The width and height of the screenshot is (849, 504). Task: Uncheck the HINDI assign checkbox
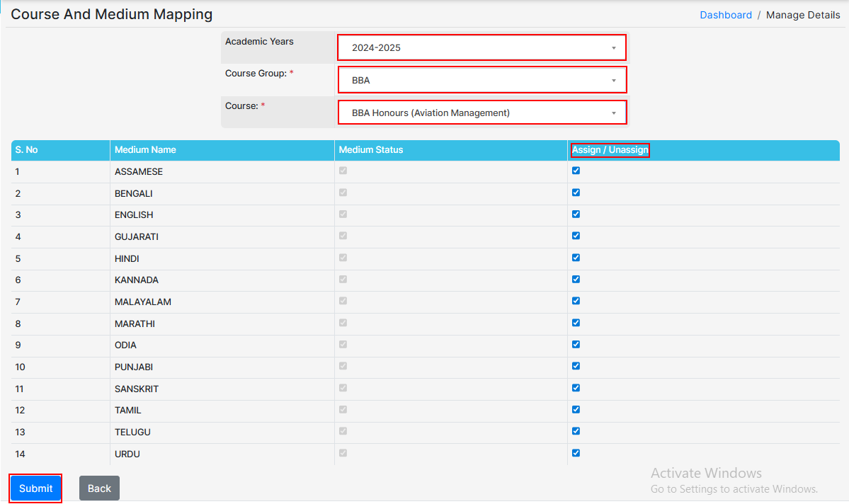point(576,258)
